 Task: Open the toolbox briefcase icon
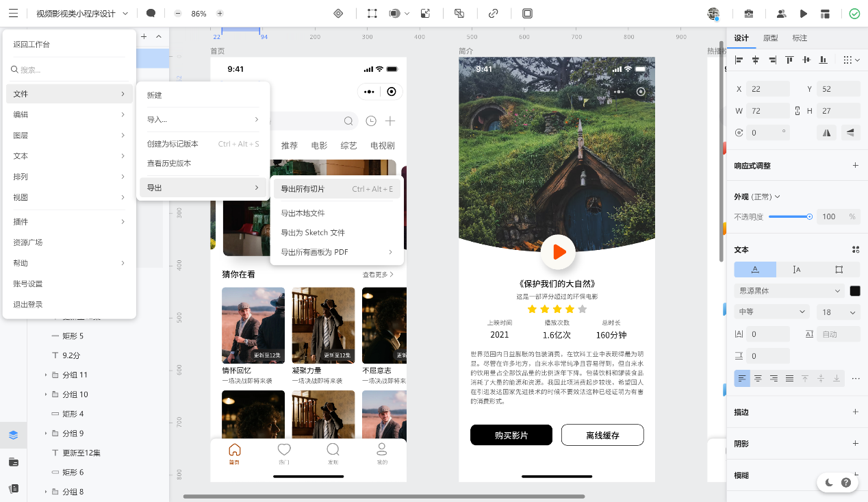pos(749,13)
